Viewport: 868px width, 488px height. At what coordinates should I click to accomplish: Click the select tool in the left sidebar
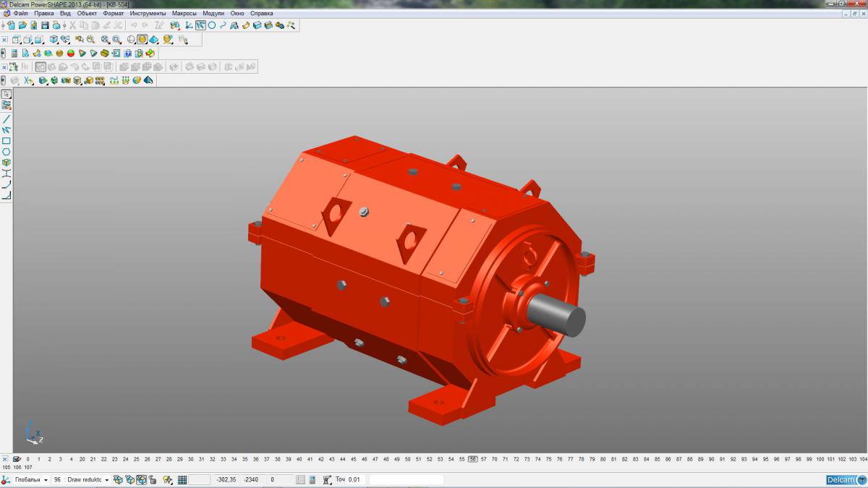coord(7,94)
